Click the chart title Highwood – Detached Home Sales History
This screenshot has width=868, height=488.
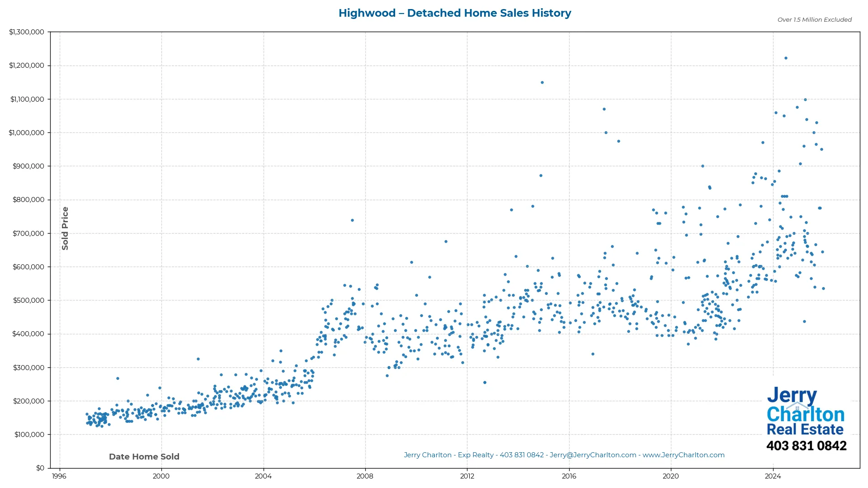click(455, 13)
